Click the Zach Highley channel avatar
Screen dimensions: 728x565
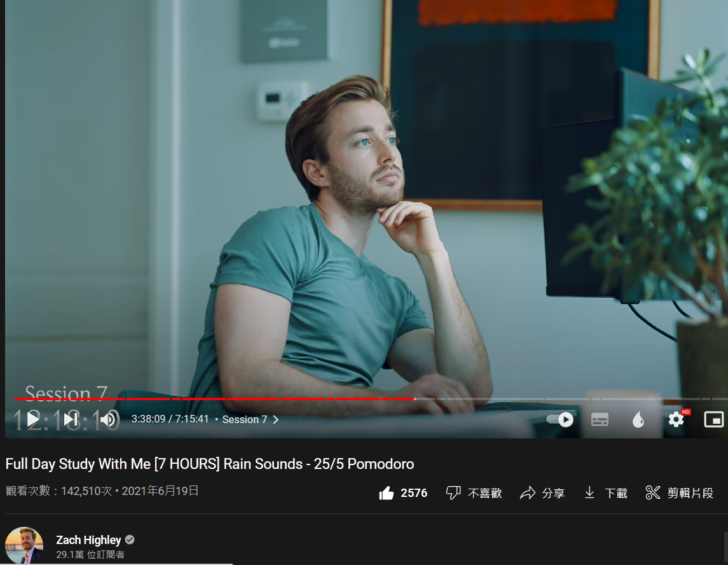24,545
